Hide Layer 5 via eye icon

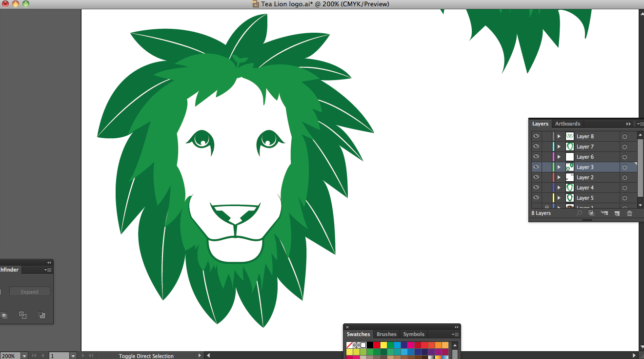(536, 198)
